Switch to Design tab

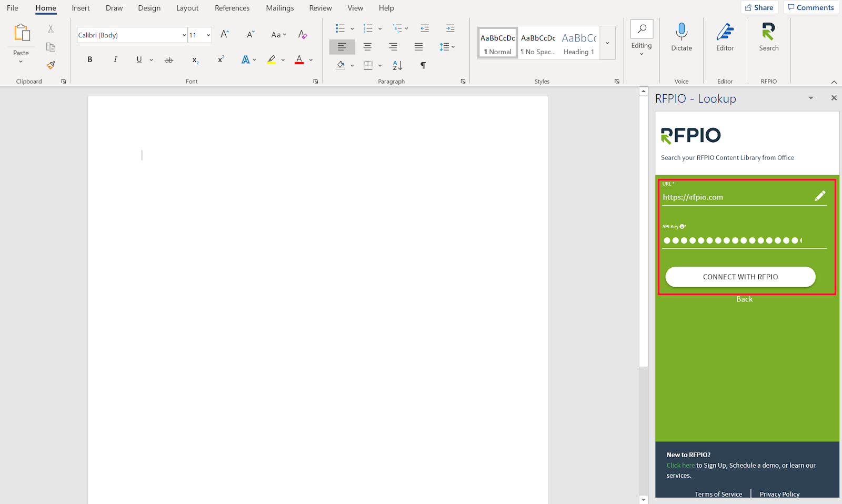click(x=149, y=8)
